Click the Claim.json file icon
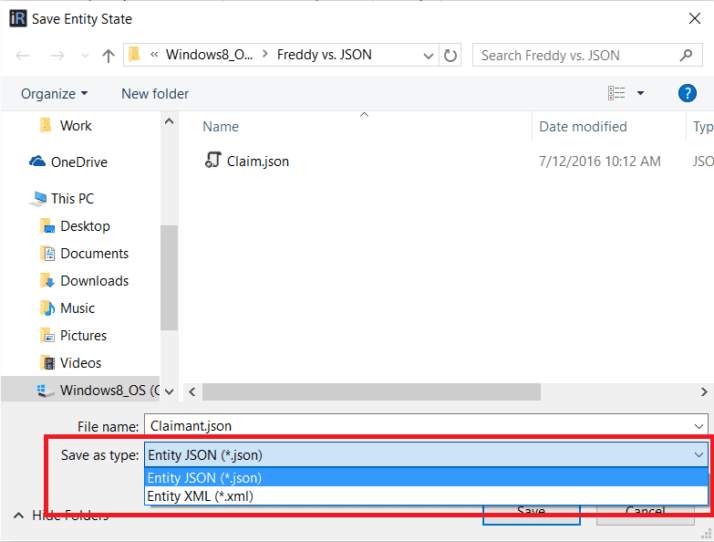Image resolution: width=714 pixels, height=542 pixels. tap(212, 161)
